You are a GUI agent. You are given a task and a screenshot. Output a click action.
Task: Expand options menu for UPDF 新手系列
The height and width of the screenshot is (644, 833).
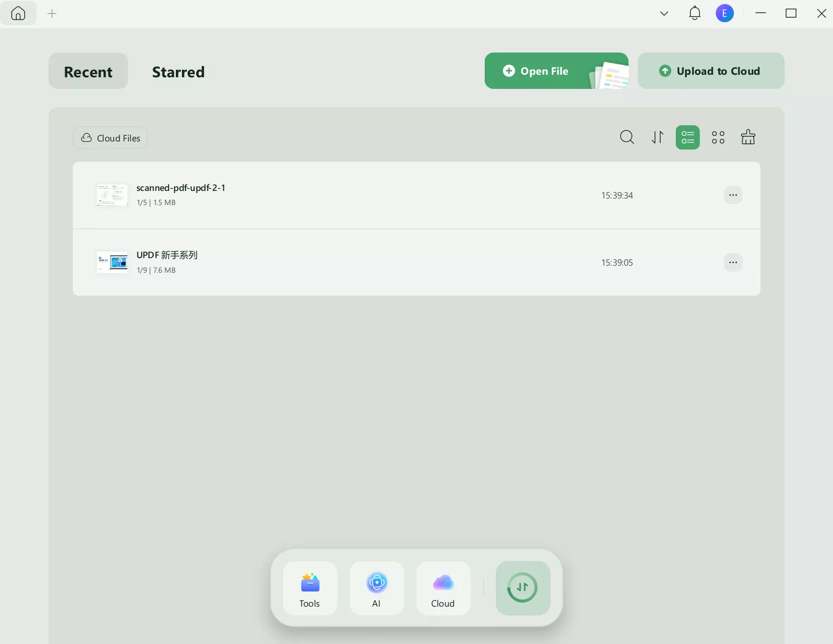point(733,262)
